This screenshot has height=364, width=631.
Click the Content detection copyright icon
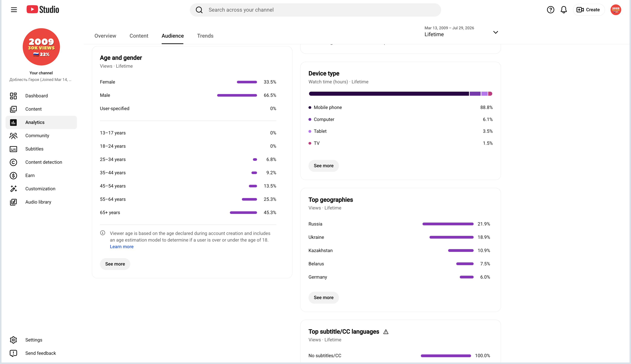[x=13, y=162]
